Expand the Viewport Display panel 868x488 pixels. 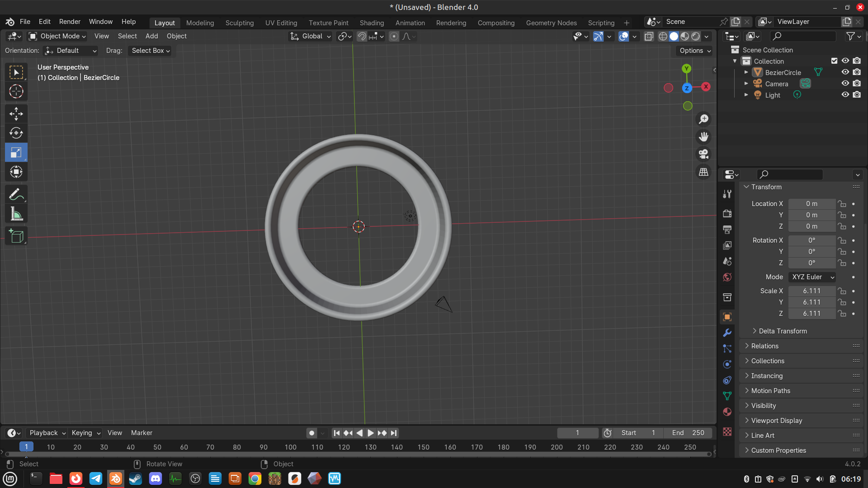(x=802, y=421)
